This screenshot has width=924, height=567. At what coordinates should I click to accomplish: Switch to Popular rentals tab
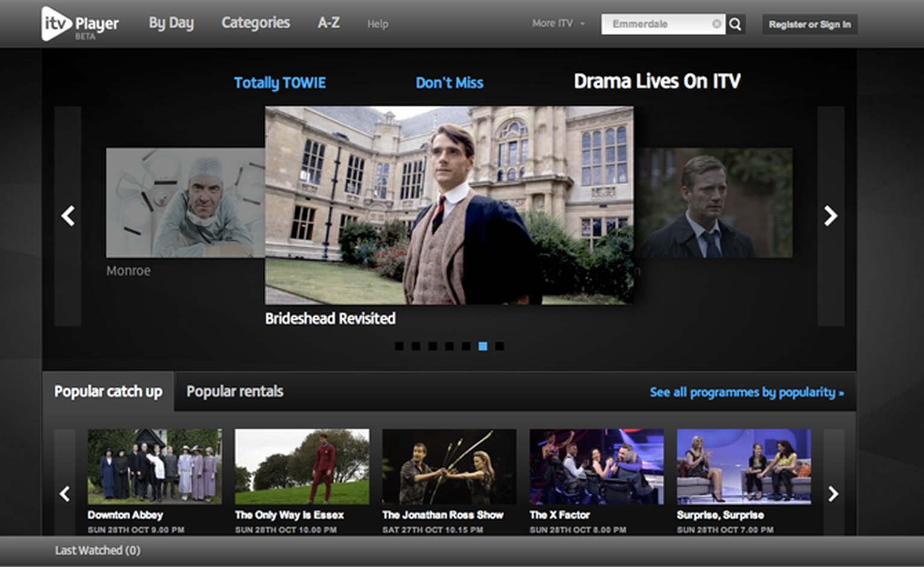pyautogui.click(x=235, y=392)
